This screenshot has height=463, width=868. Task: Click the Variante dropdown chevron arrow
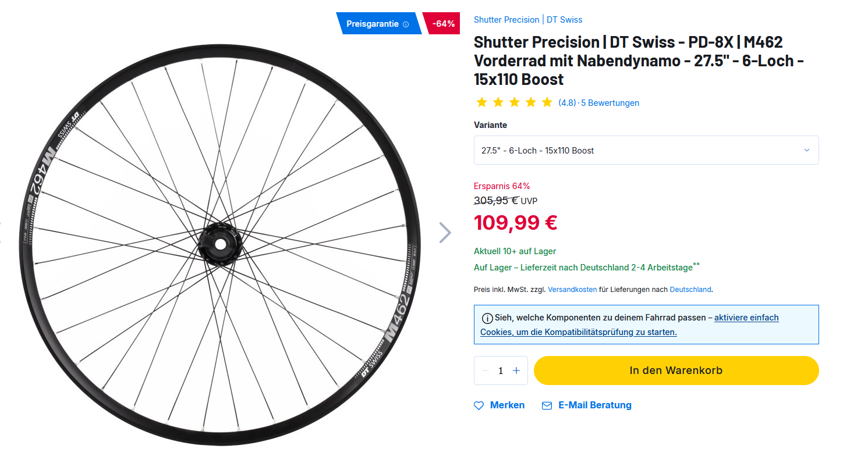(x=806, y=150)
